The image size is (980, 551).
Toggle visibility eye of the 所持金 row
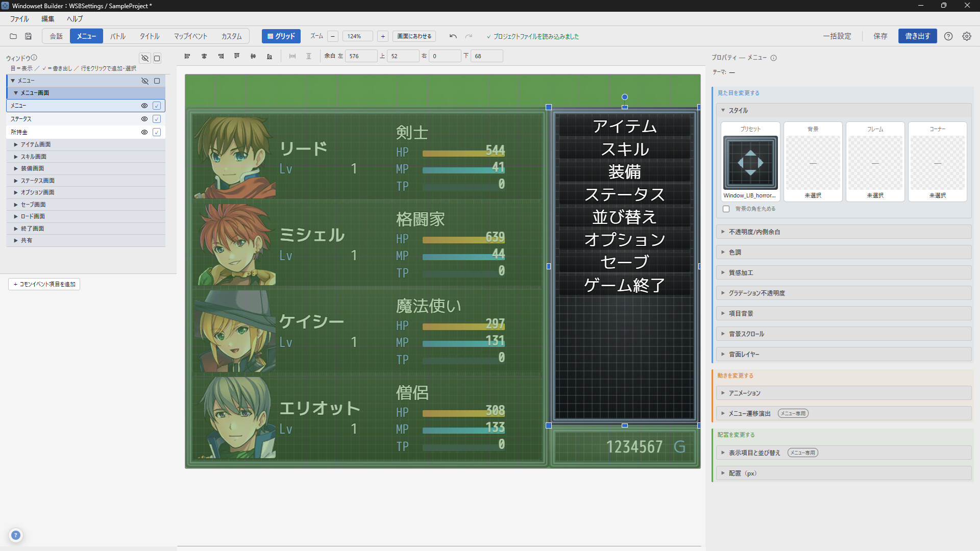coord(144,132)
